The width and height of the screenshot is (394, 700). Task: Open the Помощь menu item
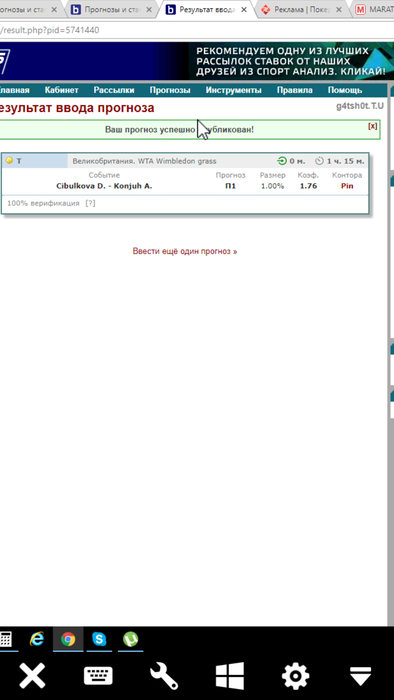pos(345,90)
